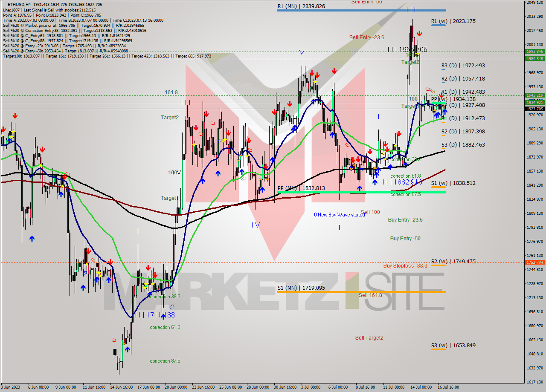Image resolution: width=546 pixels, height=392 pixels.
Task: Click the R3 (D) | 1972.493 pivot label
Action: tap(463, 66)
